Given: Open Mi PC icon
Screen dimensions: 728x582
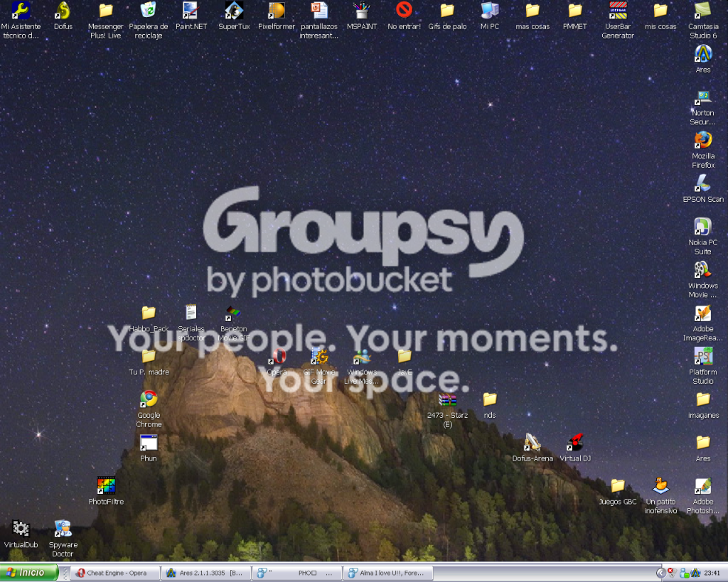Looking at the screenshot, I should (490, 16).
